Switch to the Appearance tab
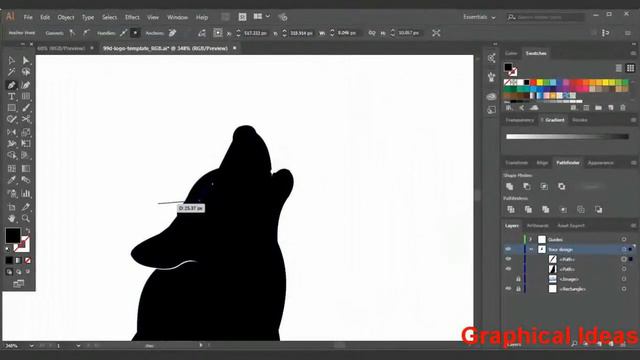Screen dimensions: 640x360 (x=600, y=163)
